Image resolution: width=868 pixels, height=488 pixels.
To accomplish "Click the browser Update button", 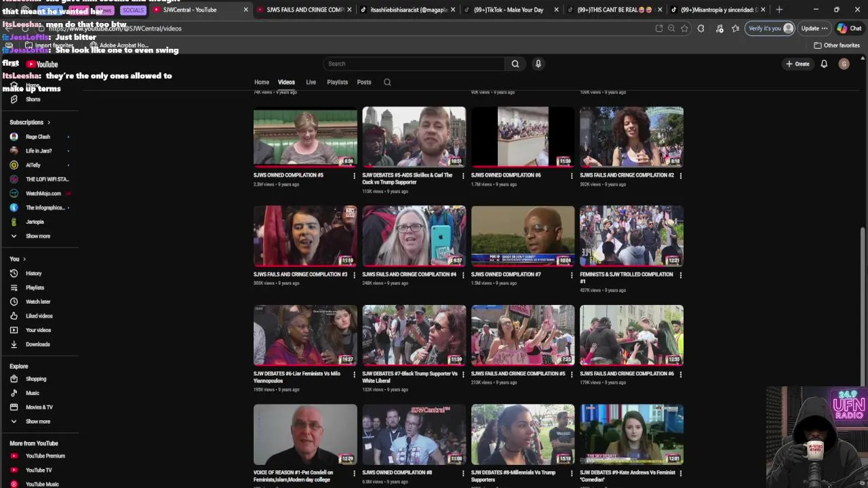I will [x=814, y=28].
